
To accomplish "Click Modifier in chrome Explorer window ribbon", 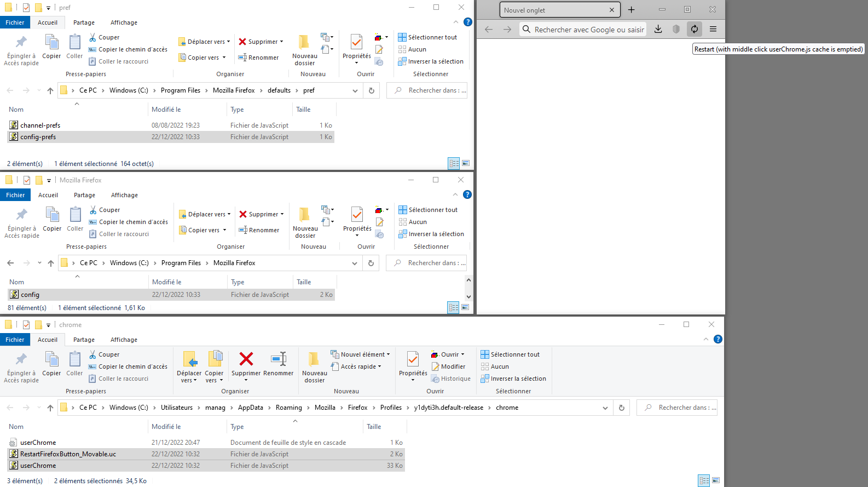I will point(448,366).
